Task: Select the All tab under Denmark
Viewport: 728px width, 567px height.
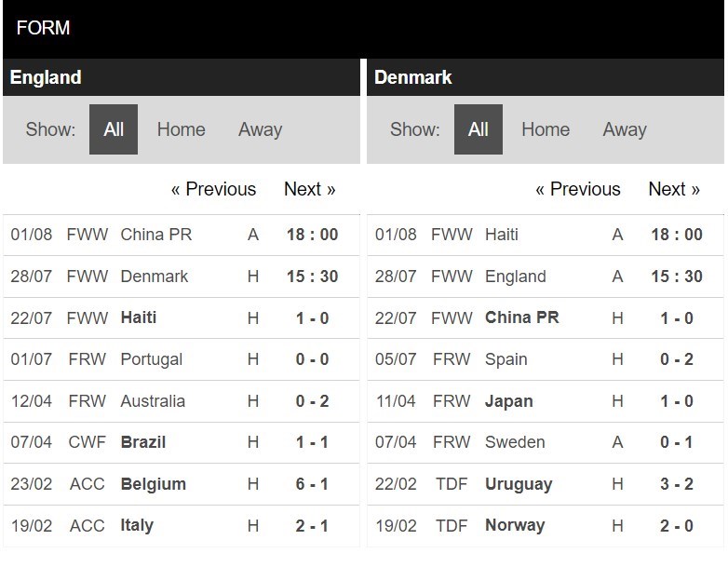Action: [x=479, y=129]
